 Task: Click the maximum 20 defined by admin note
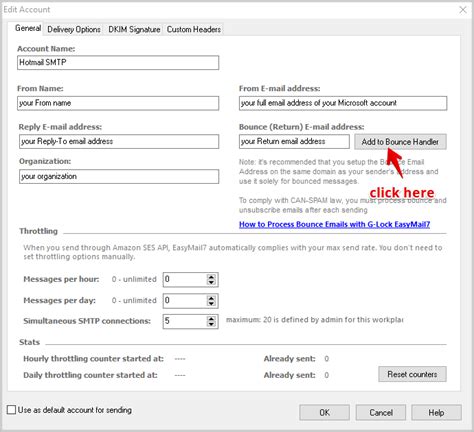315,320
